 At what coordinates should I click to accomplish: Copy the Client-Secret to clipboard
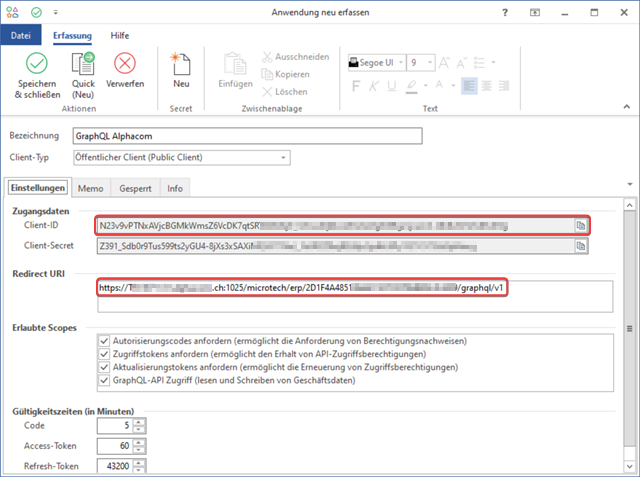[x=580, y=246]
